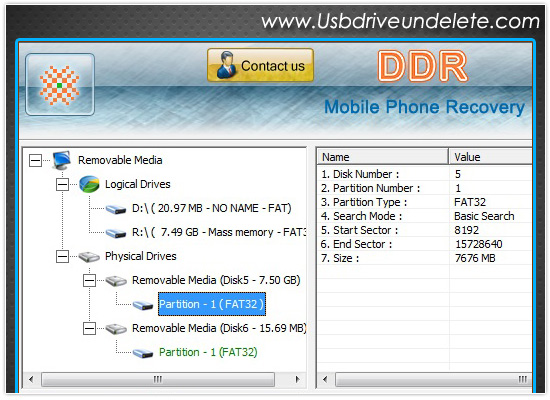Click the orange checkered logo icon

coord(60,85)
